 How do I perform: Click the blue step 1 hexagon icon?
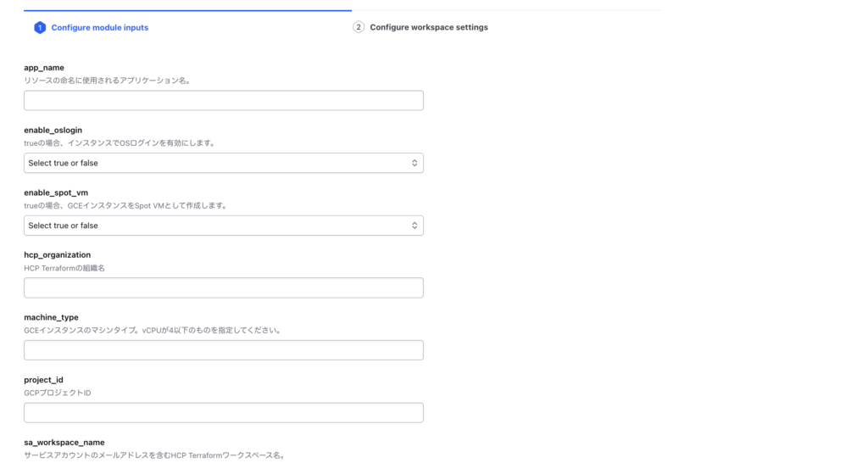pyautogui.click(x=40, y=28)
